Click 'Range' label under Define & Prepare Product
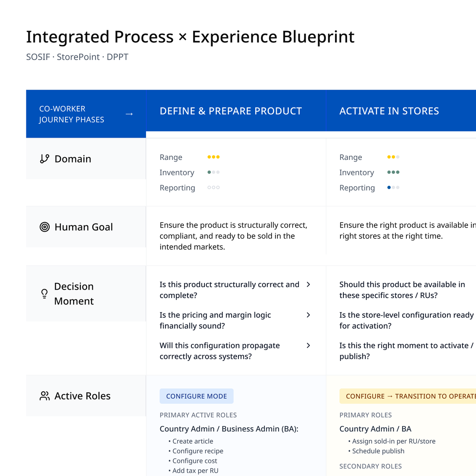This screenshot has height=476, width=476. point(171,157)
